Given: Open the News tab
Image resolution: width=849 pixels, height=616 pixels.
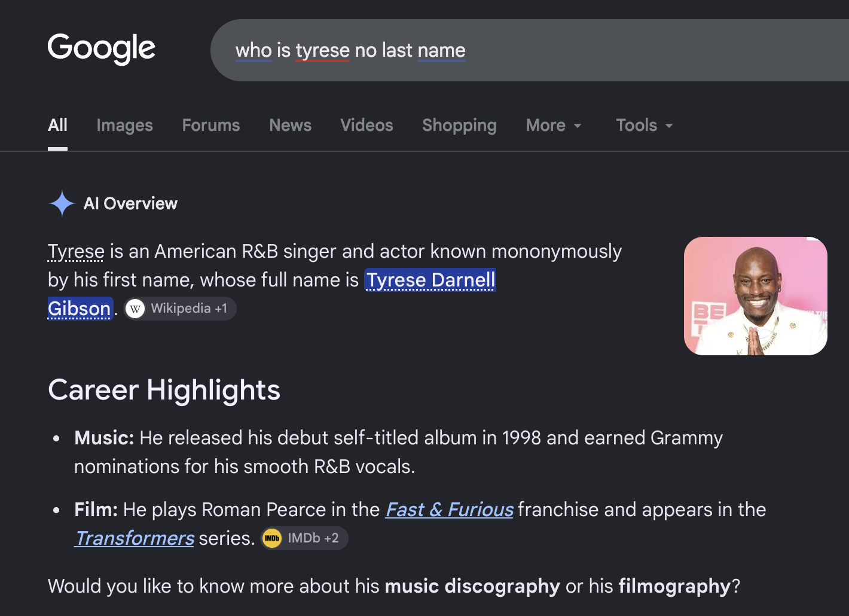Looking at the screenshot, I should pos(291,125).
